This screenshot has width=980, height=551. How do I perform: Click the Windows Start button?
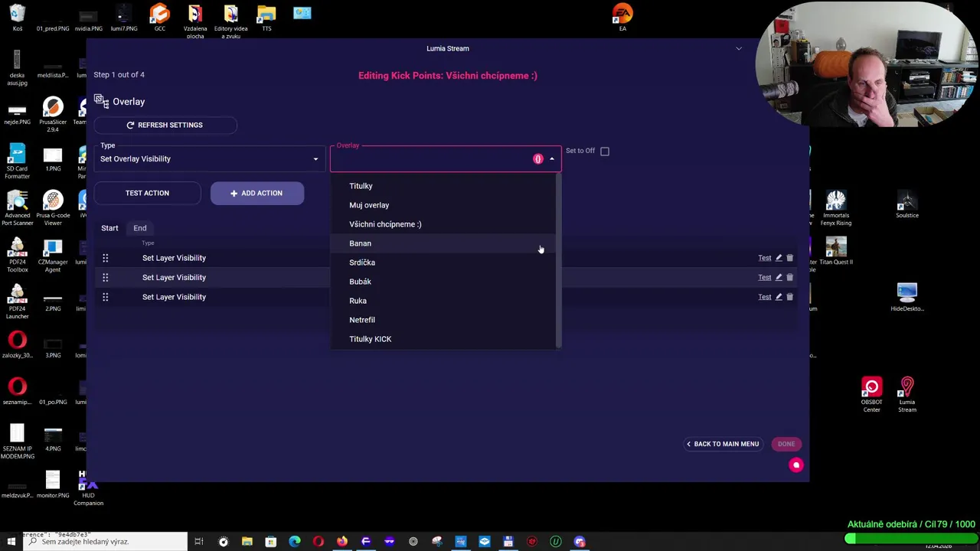(11, 542)
